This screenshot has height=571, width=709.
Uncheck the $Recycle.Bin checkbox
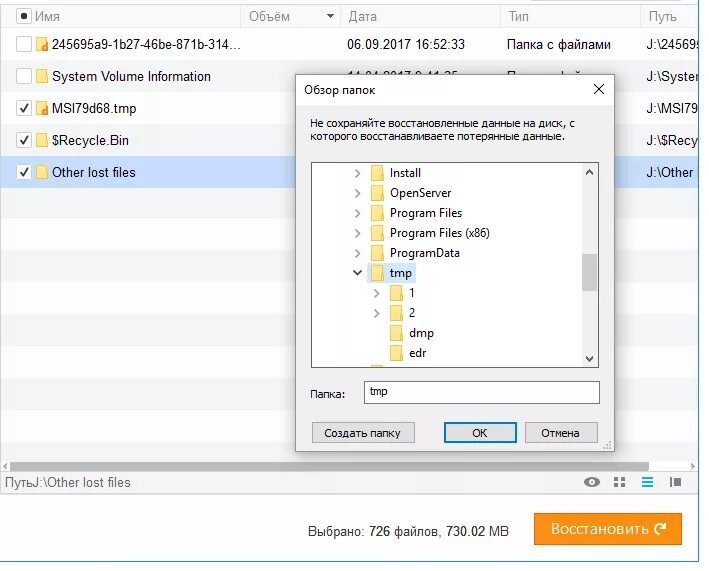tap(24, 140)
